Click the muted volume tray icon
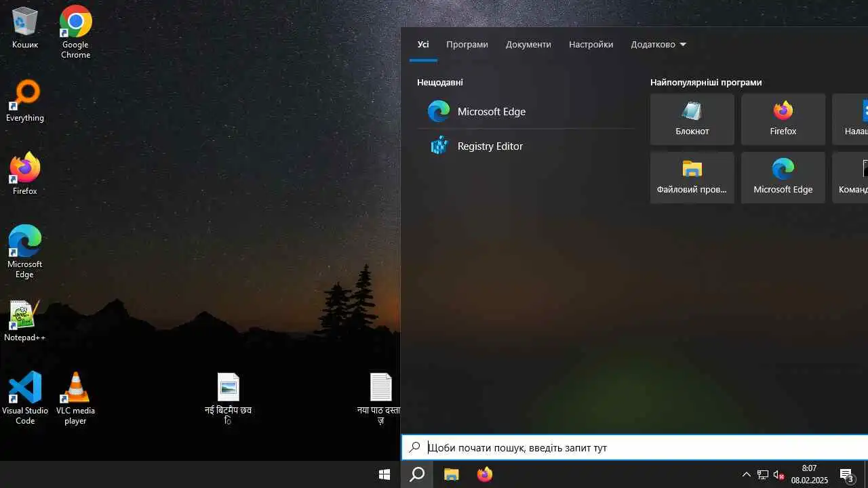The image size is (868, 488). point(778,474)
